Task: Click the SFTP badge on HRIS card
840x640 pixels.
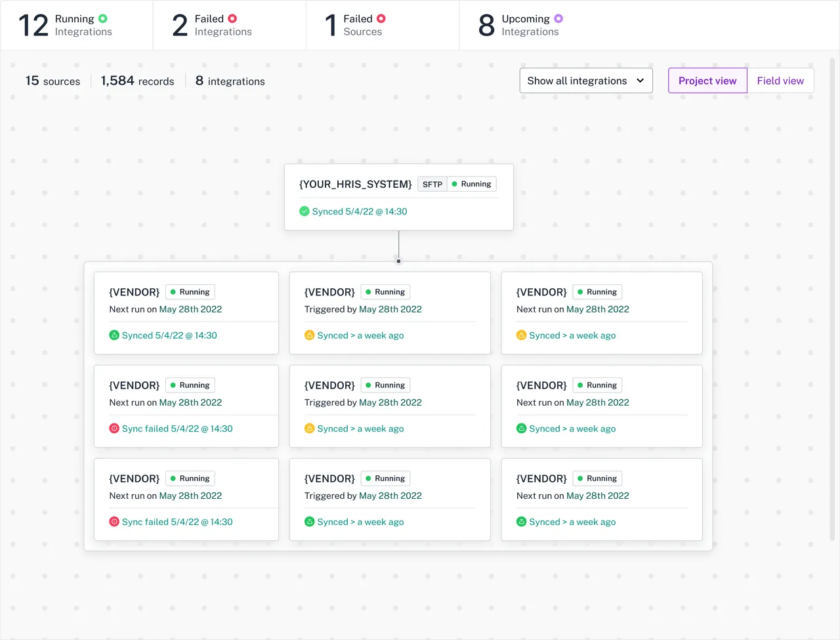Action: [x=432, y=184]
